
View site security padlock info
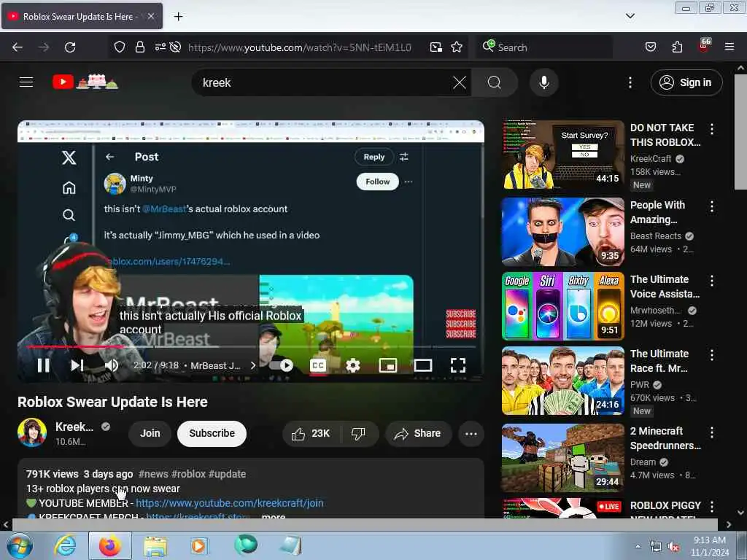[x=139, y=47]
